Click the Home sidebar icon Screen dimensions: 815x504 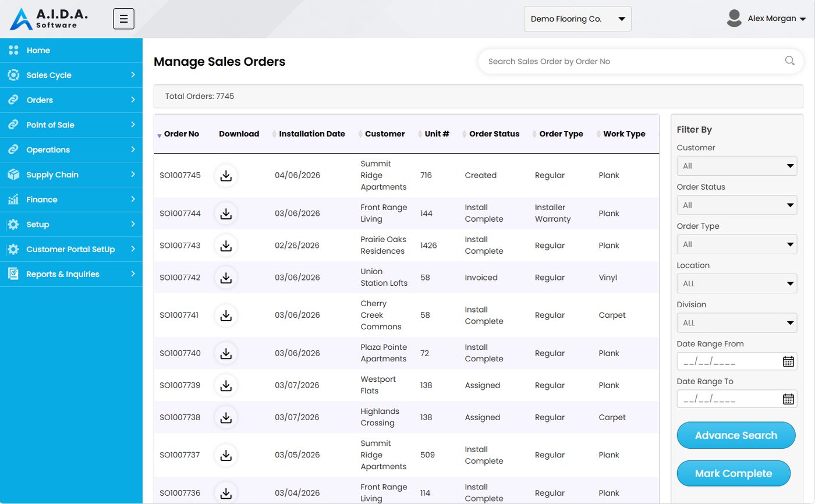coord(13,51)
